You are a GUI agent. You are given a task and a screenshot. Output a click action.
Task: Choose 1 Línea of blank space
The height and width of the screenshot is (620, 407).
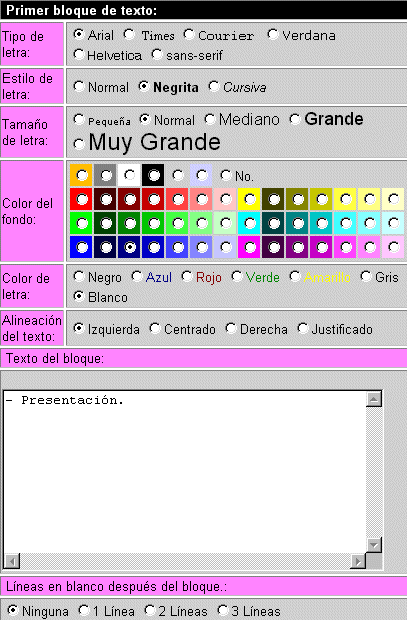pos(84,610)
